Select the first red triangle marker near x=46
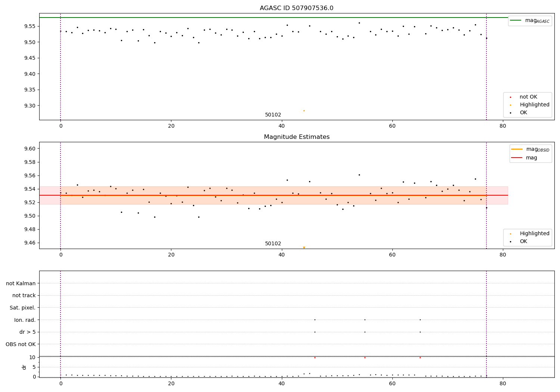The image size is (560, 392). (x=315, y=357)
